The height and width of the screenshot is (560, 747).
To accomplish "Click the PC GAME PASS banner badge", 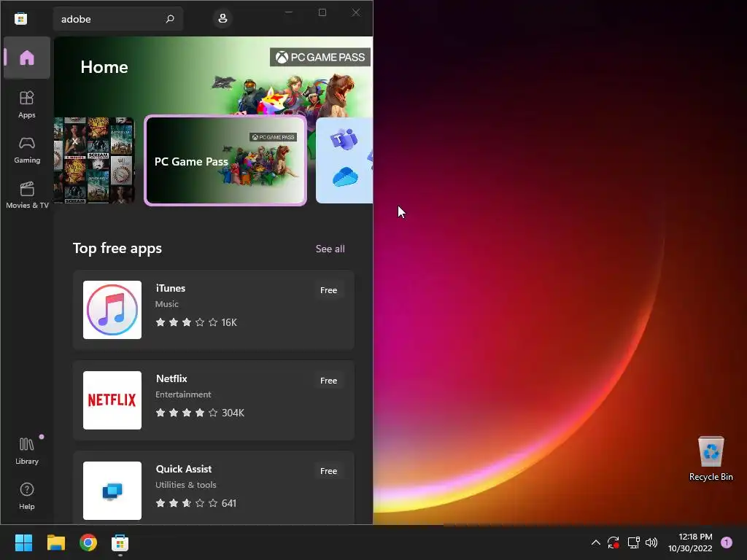I will click(x=320, y=57).
